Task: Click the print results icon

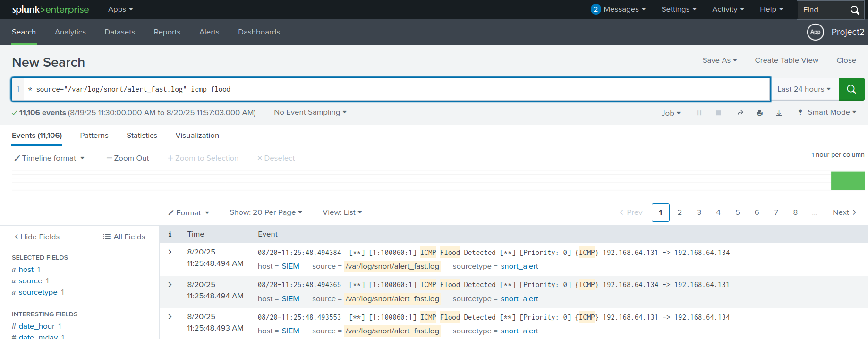Action: coord(759,113)
